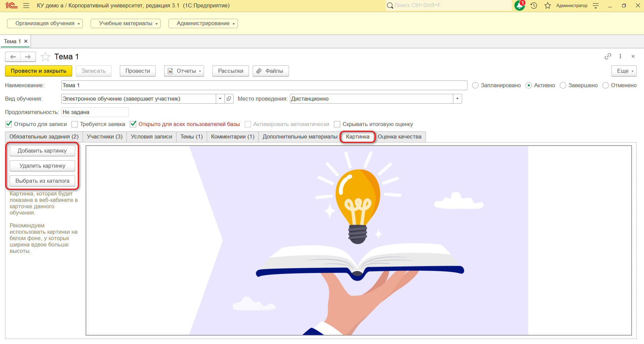Click the Продолжительность input field
644x344 pixels.
coord(95,112)
